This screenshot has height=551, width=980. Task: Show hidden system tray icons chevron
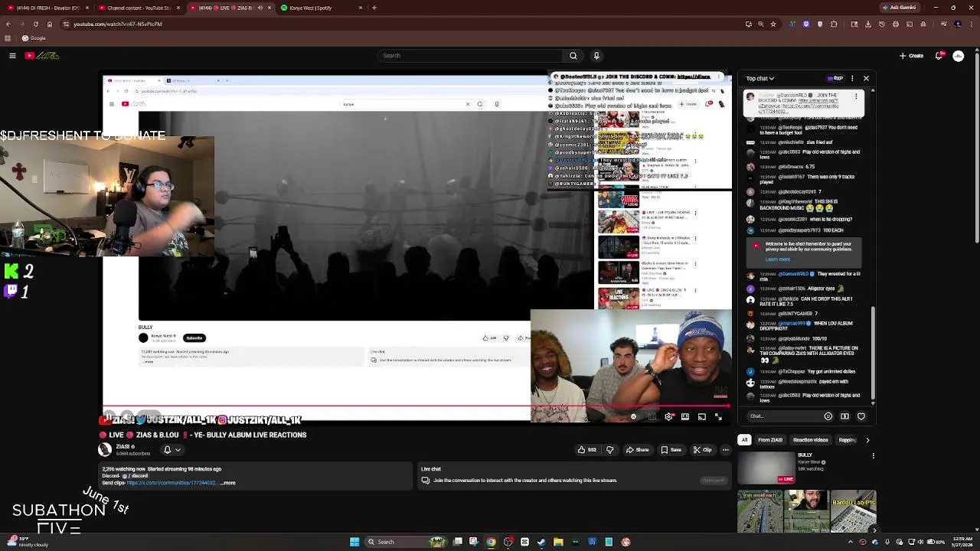click(851, 542)
